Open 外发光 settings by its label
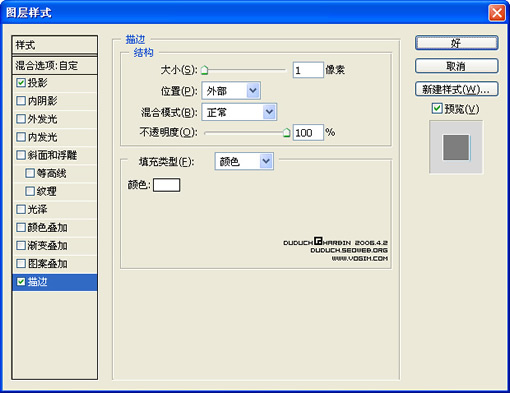This screenshot has height=393, width=510. pyautogui.click(x=42, y=119)
